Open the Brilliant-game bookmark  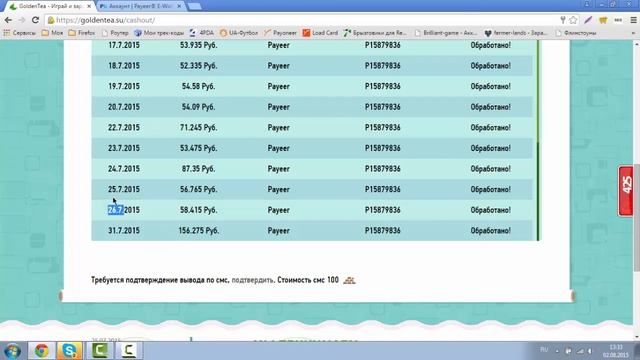pyautogui.click(x=446, y=33)
